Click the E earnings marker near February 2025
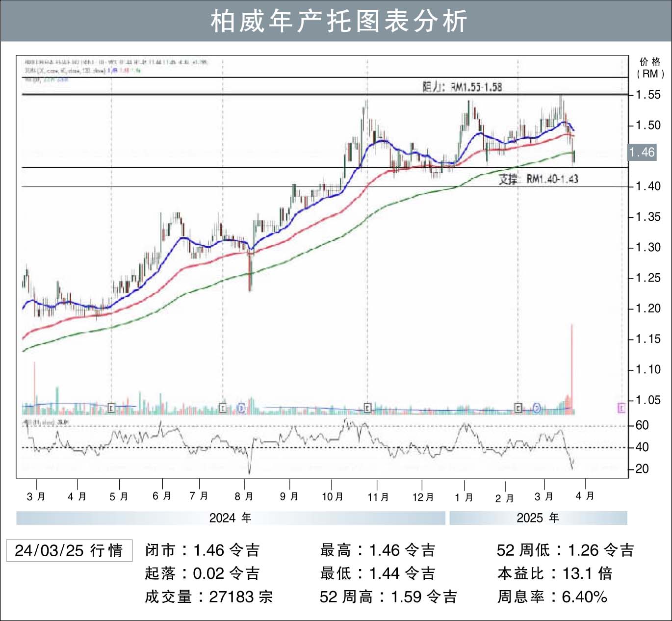Viewport: 672px width, 621px height. [x=518, y=408]
